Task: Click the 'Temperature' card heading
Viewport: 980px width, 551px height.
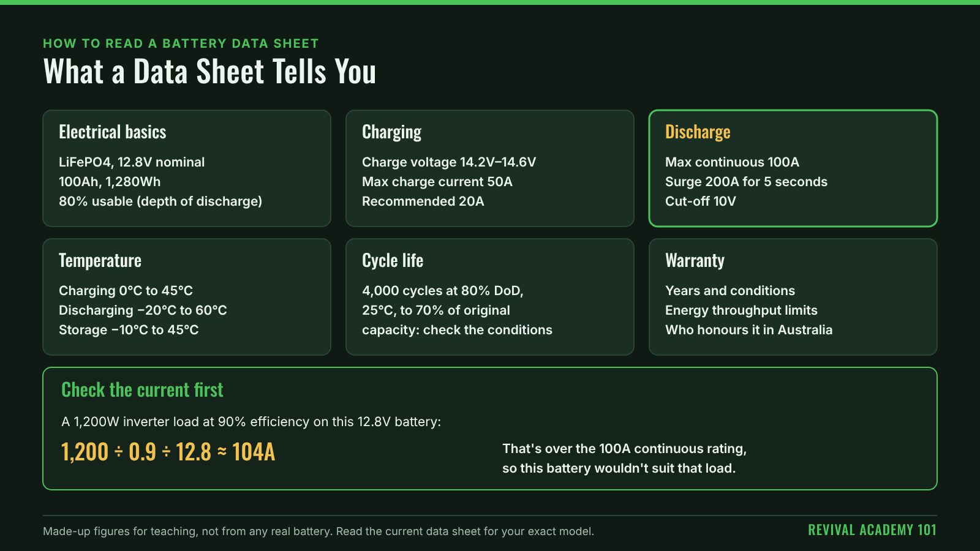Action: [x=100, y=261]
